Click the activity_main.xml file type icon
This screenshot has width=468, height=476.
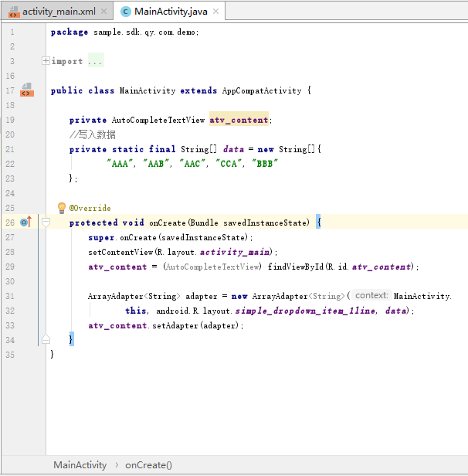[x=13, y=12]
